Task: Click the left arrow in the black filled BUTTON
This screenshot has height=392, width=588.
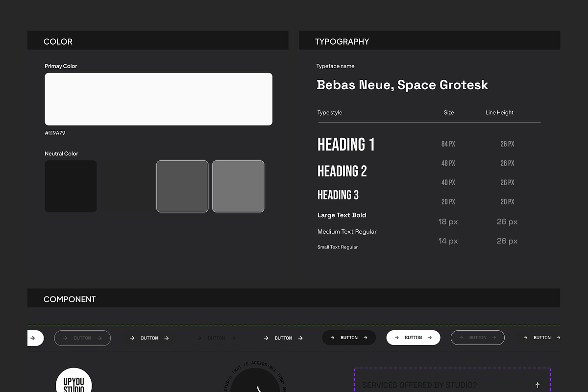Action: (x=332, y=338)
